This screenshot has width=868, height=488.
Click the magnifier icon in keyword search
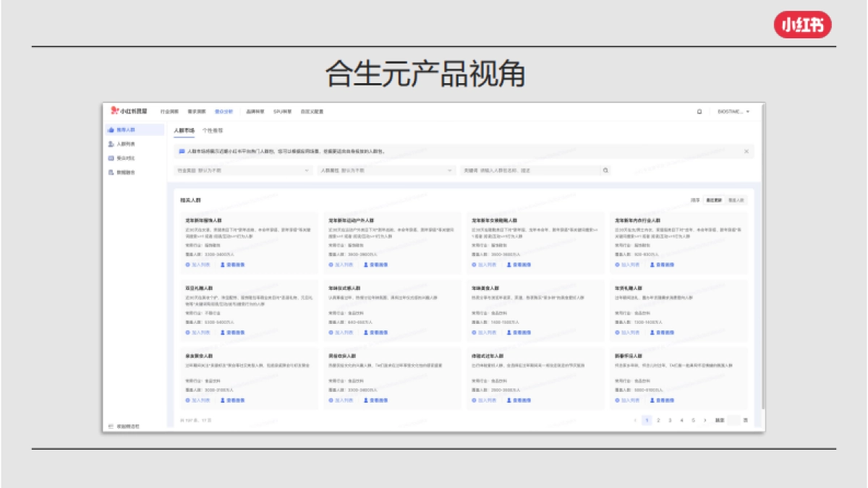(x=605, y=169)
